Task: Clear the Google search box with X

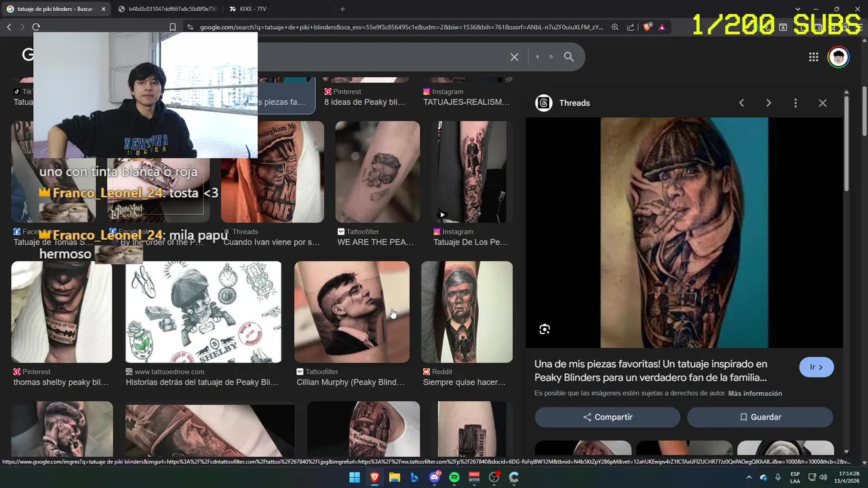Action: click(514, 57)
